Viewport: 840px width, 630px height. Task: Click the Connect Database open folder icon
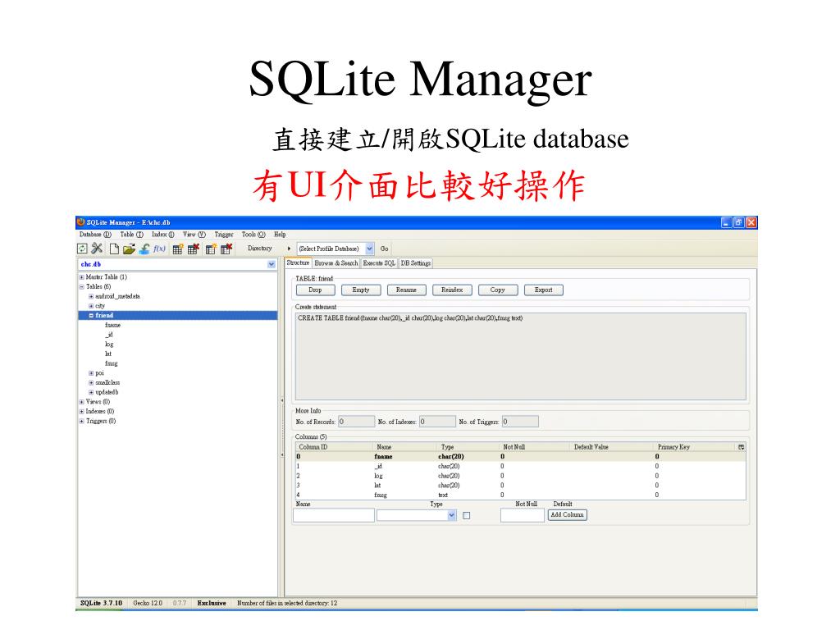click(129, 249)
